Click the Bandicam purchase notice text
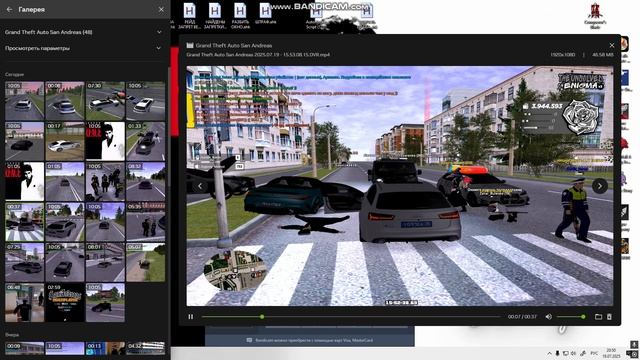This screenshot has height=360, width=640. (314, 340)
